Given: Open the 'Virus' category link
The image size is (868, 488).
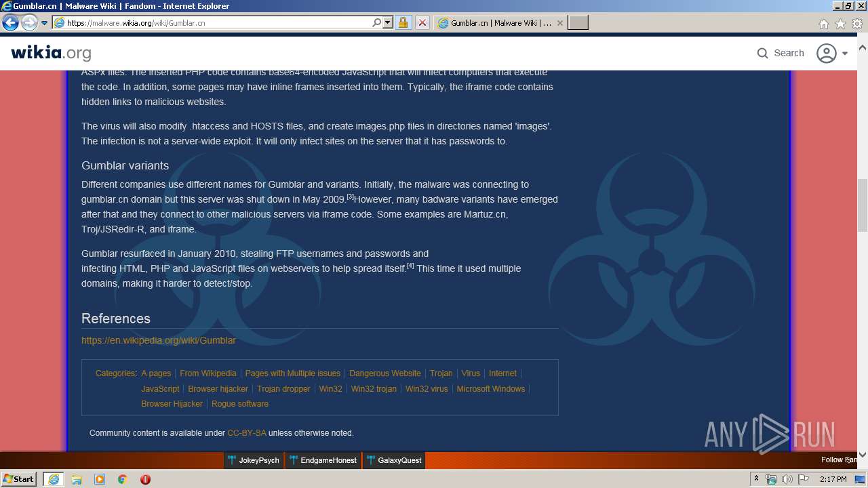Looking at the screenshot, I should (471, 373).
